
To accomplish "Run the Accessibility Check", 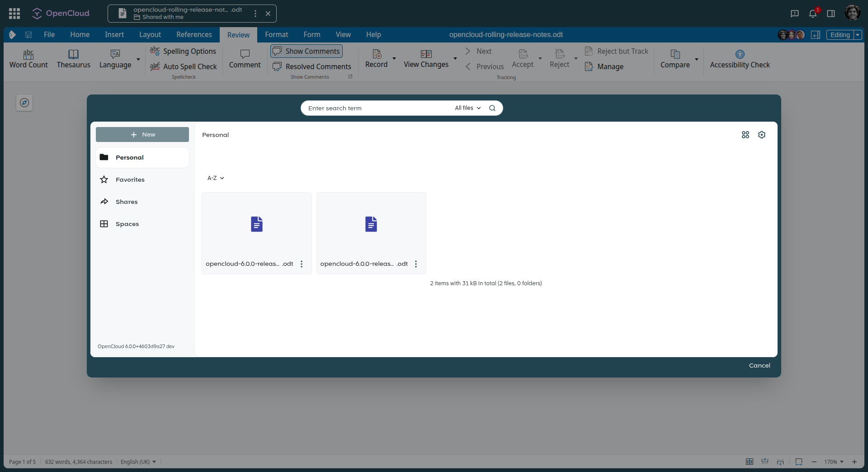I will point(740,59).
